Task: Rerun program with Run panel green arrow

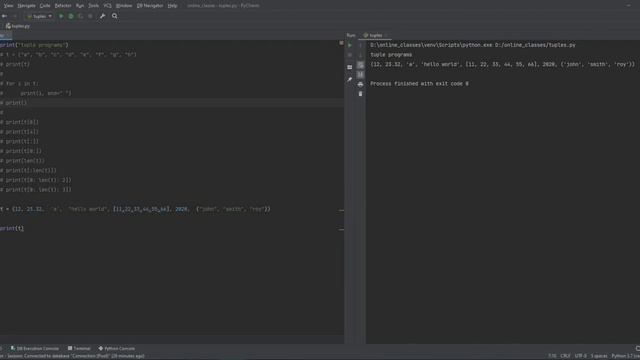Action: click(x=350, y=45)
